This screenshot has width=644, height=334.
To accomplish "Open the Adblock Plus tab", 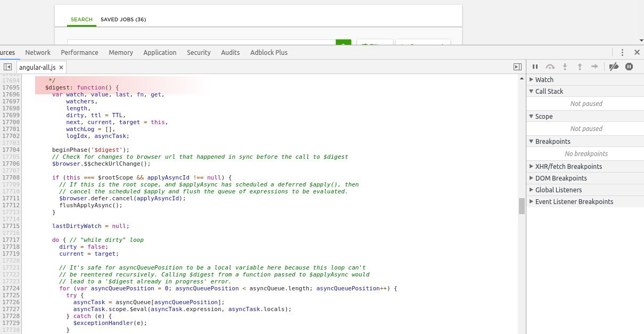I will pos(269,52).
